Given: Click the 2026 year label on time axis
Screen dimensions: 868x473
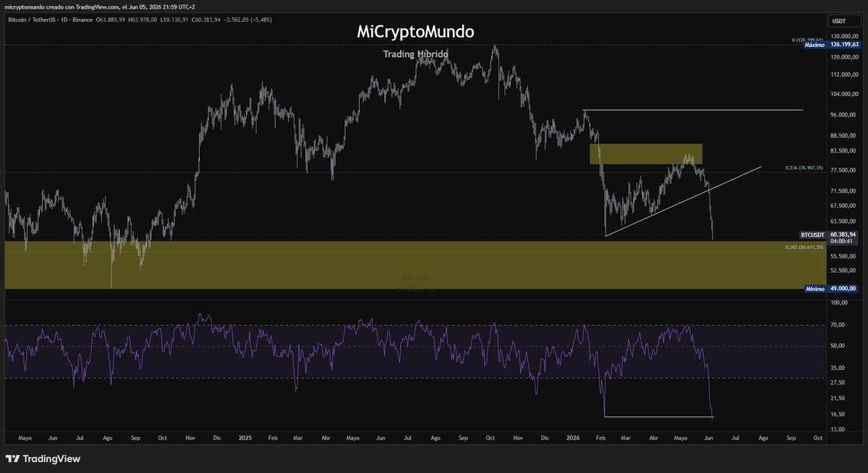Looking at the screenshot, I should coord(573,438).
